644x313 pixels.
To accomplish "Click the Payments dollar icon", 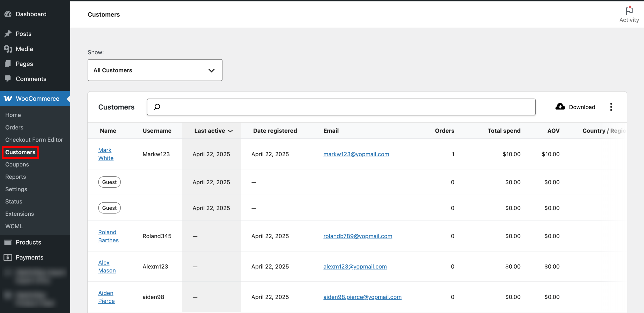I will click(x=8, y=257).
